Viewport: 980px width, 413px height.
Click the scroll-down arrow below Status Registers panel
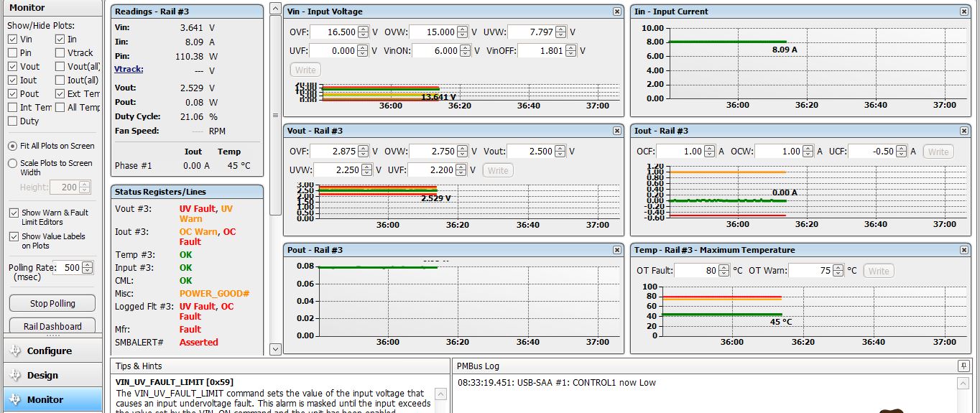pos(275,349)
